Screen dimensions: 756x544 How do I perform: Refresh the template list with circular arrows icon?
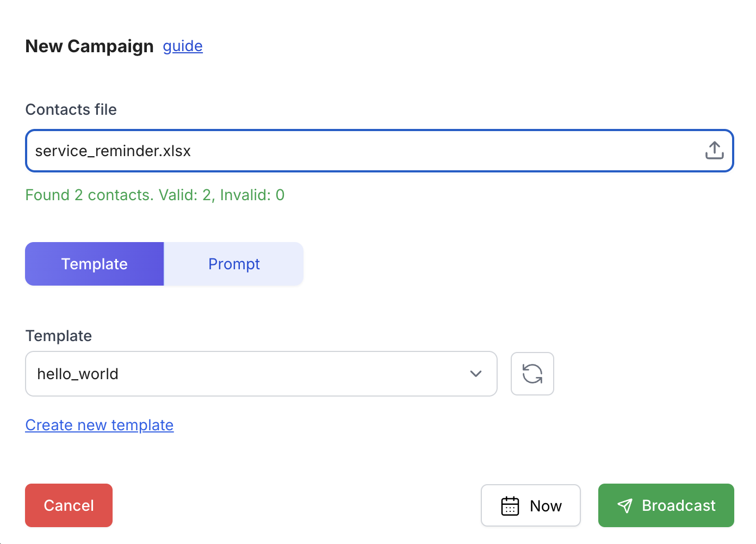tap(532, 374)
